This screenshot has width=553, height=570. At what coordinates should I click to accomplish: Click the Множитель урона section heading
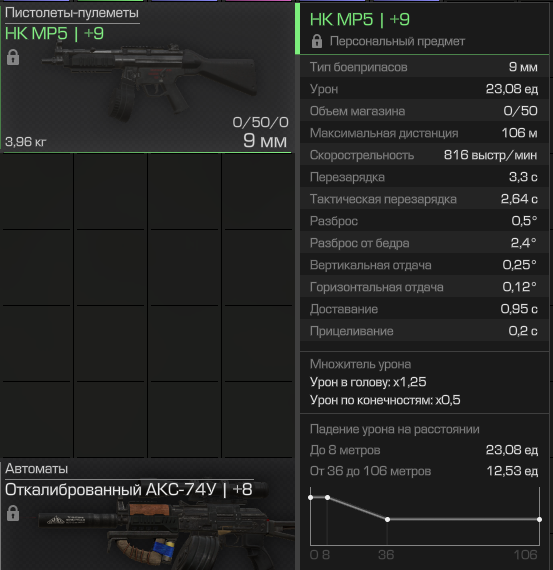tap(360, 364)
